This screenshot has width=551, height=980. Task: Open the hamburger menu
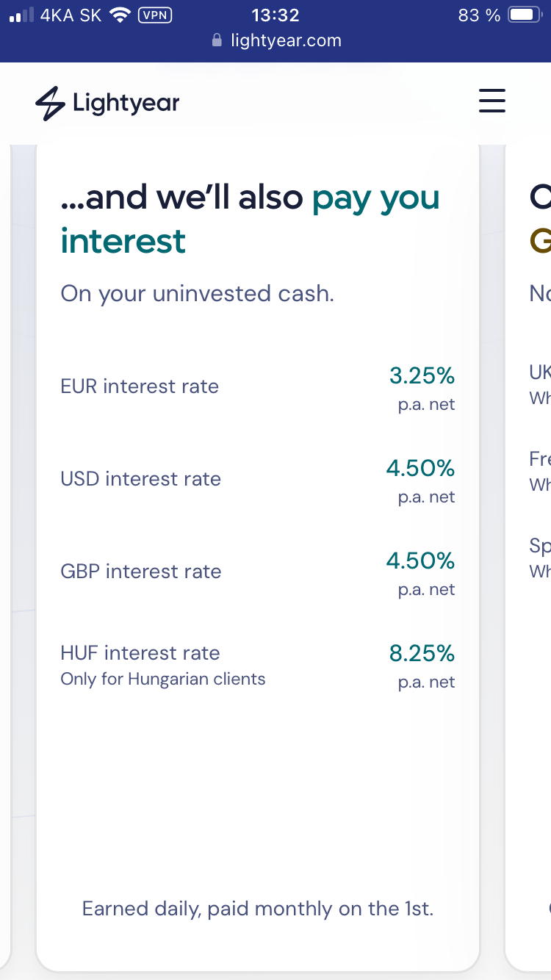492,100
